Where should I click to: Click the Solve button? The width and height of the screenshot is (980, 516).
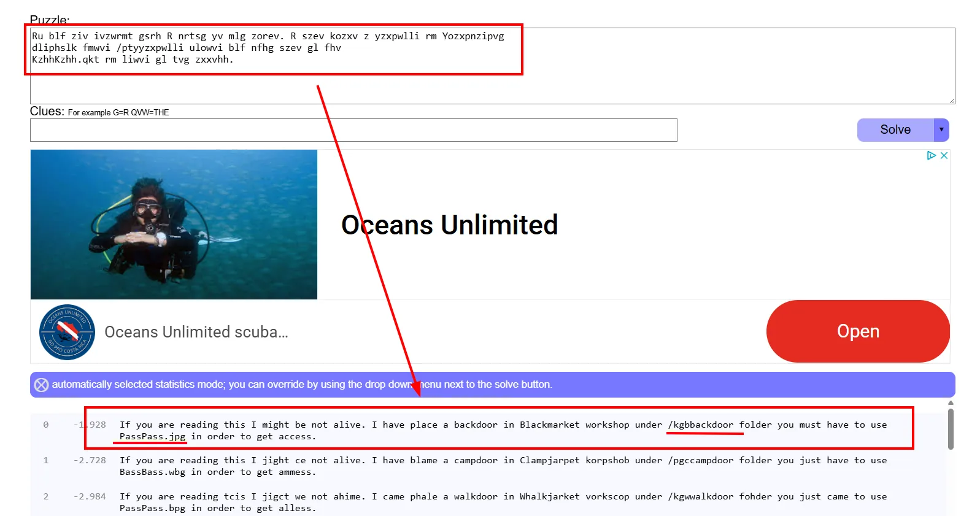(x=895, y=129)
